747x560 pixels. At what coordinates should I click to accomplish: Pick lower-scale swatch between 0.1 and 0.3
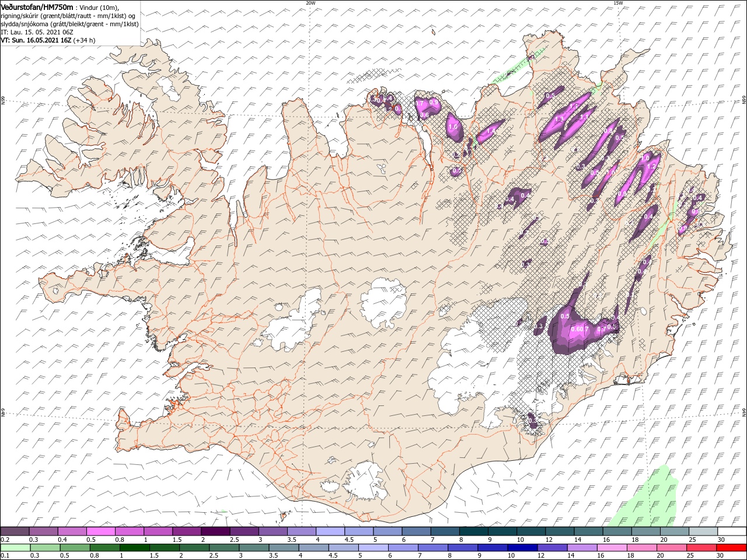point(15,548)
